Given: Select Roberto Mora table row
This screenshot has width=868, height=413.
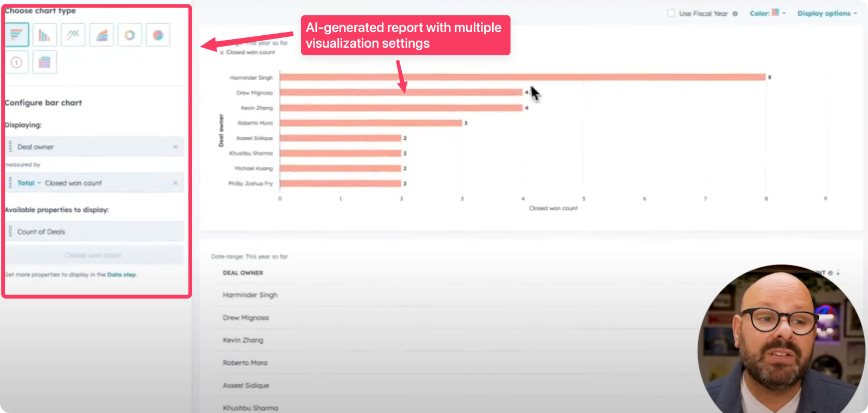Looking at the screenshot, I should [x=455, y=363].
